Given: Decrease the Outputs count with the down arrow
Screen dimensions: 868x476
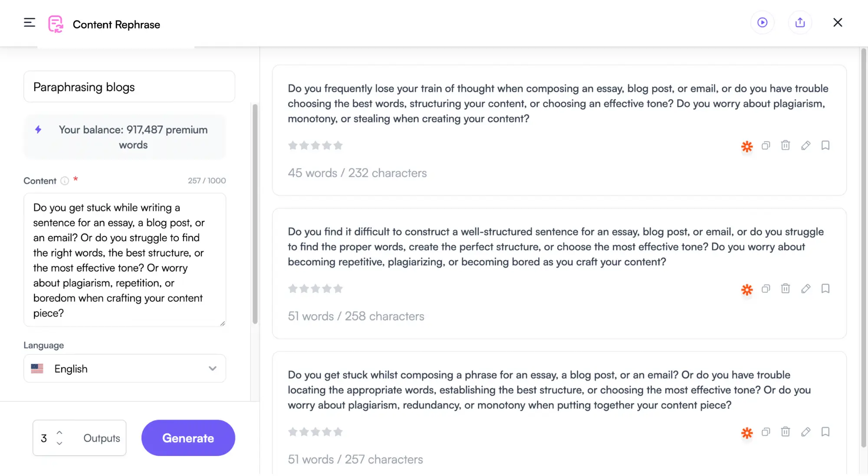Looking at the screenshot, I should [60, 443].
